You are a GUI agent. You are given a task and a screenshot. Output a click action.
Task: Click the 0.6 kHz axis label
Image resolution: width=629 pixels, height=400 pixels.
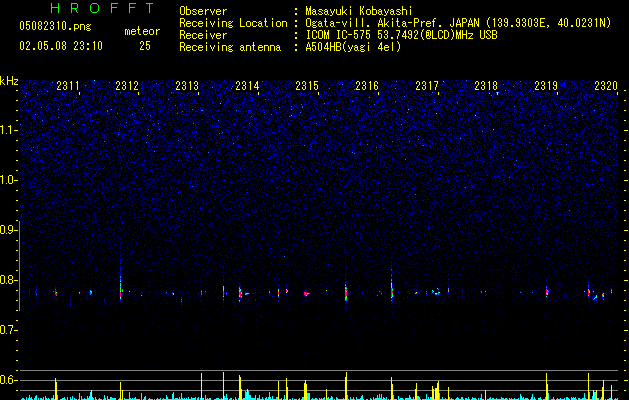tap(9, 380)
